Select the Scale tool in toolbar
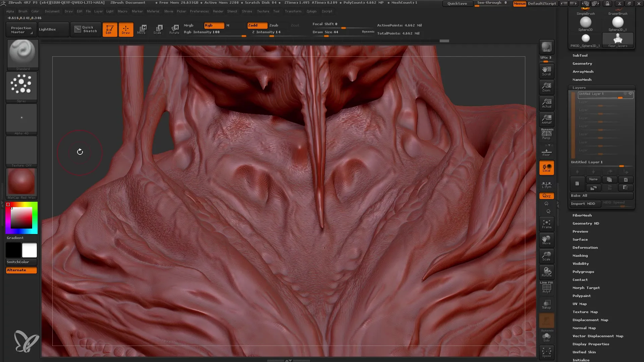The width and height of the screenshot is (644, 362). 158,29
